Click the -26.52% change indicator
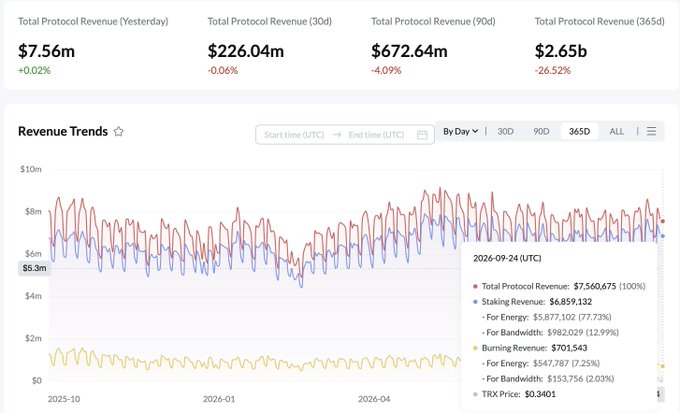680x413 pixels. coord(552,70)
